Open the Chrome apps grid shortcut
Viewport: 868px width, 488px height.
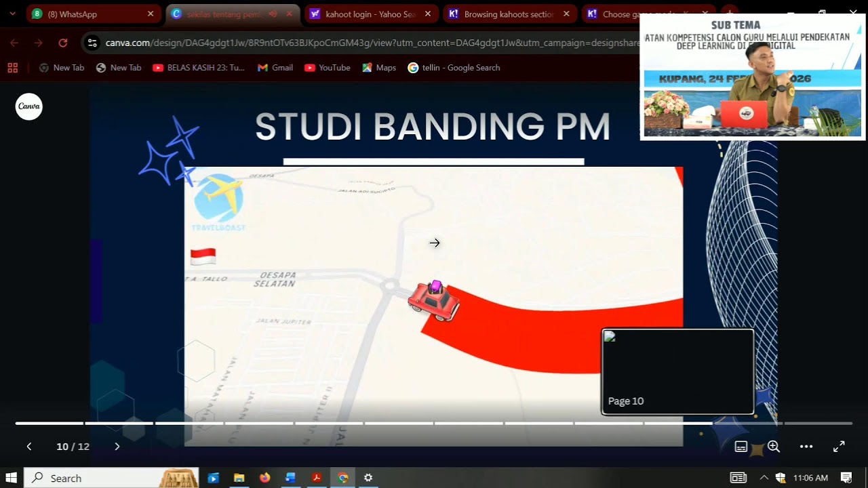coord(12,68)
